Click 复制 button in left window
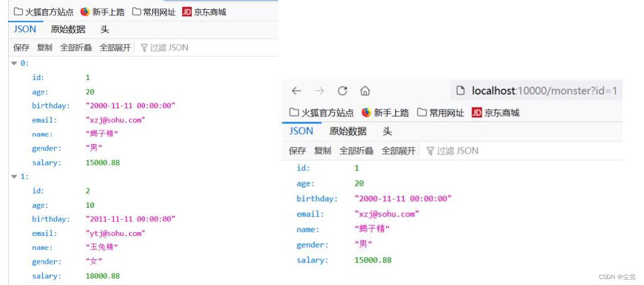The height and width of the screenshot is (285, 644). [45, 48]
